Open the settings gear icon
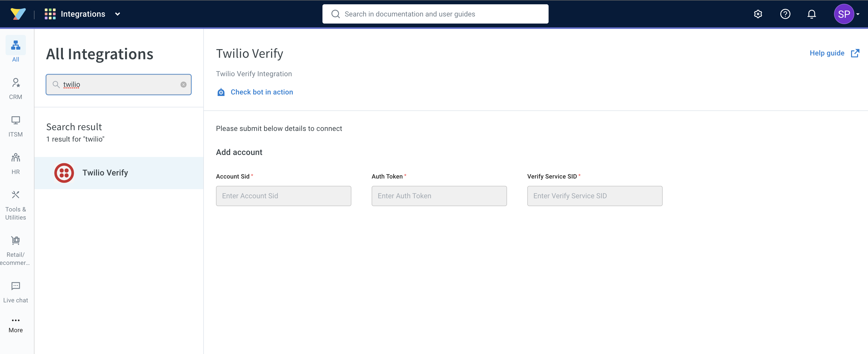Screen dimensions: 868x354 point(758,14)
